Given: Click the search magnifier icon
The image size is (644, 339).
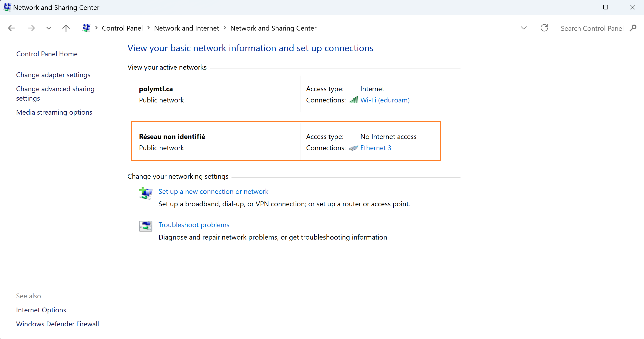Looking at the screenshot, I should pos(633,28).
